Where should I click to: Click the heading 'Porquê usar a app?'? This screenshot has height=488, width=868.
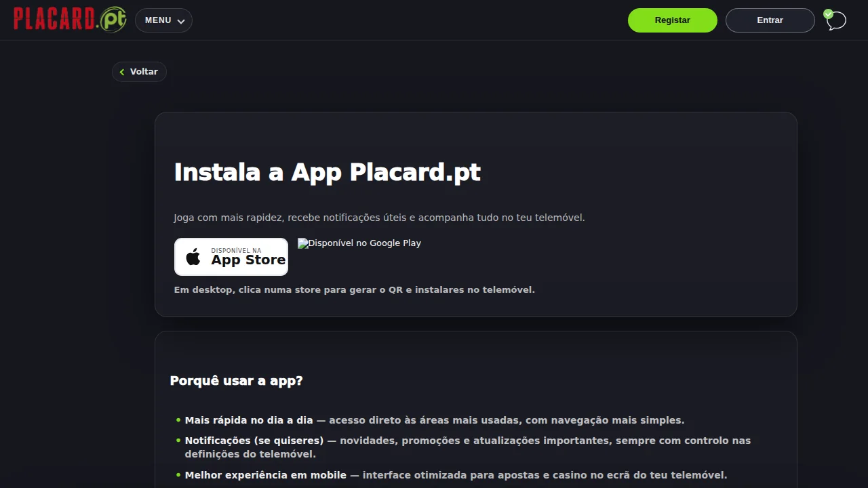tap(236, 381)
